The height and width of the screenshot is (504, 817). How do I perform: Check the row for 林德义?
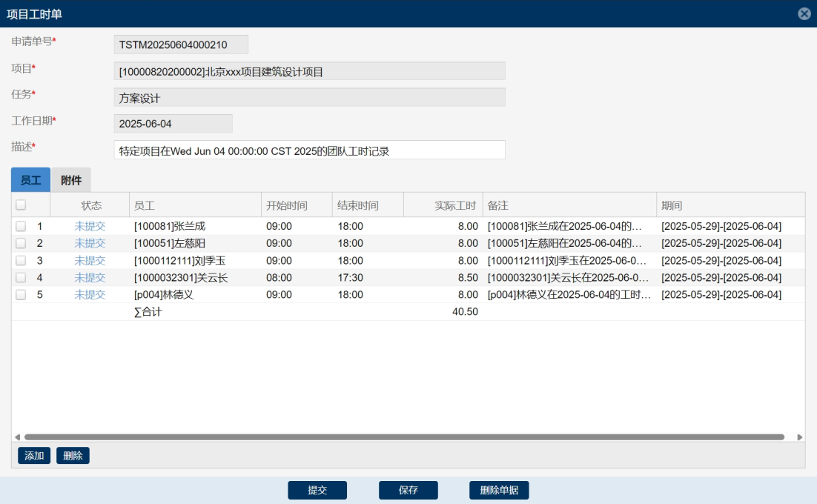click(21, 294)
